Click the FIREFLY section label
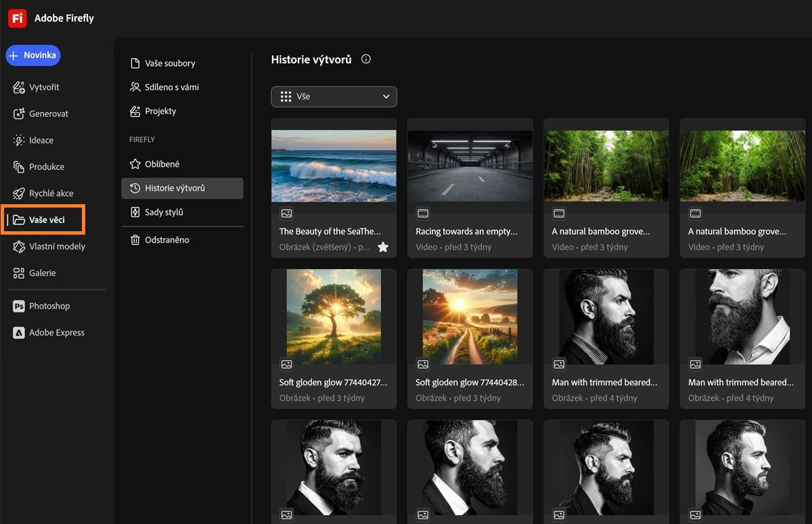This screenshot has width=812, height=524. [x=142, y=139]
